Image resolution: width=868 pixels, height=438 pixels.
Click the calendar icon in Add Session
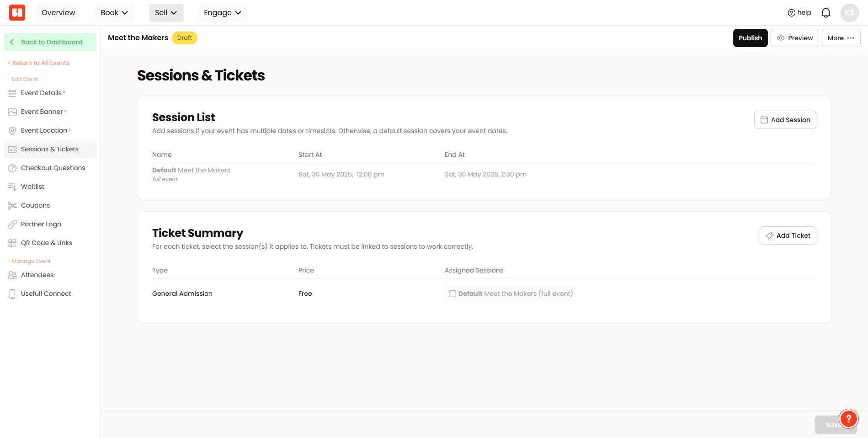764,120
